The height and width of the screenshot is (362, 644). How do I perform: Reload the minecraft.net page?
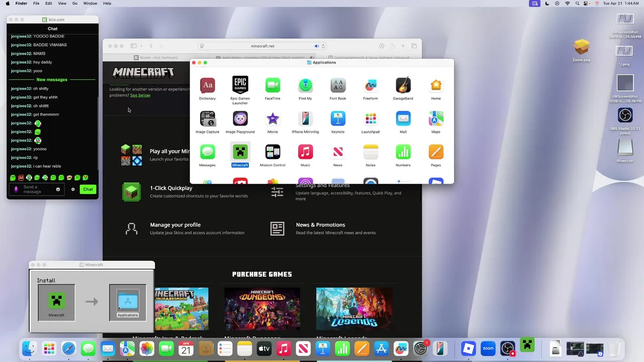324,46
